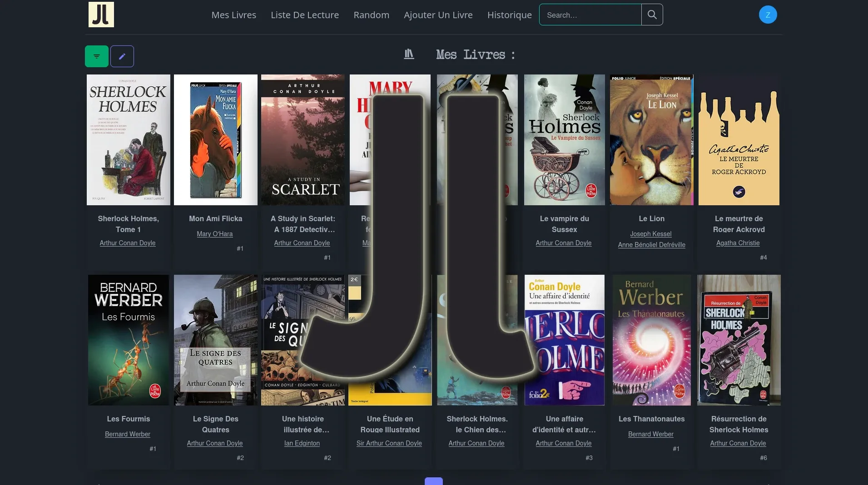Viewport: 868px width, 485px height.
Task: Click the JL logo in navbar
Action: (x=101, y=15)
